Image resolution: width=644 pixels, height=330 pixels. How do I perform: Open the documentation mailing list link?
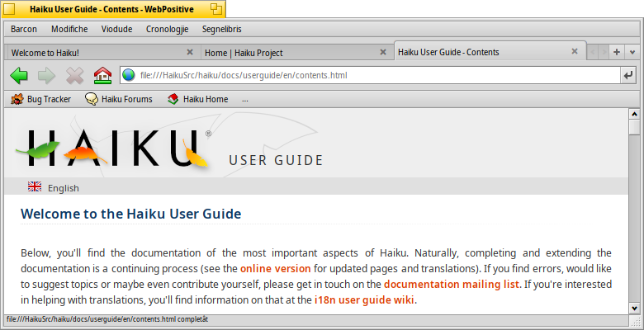click(451, 285)
